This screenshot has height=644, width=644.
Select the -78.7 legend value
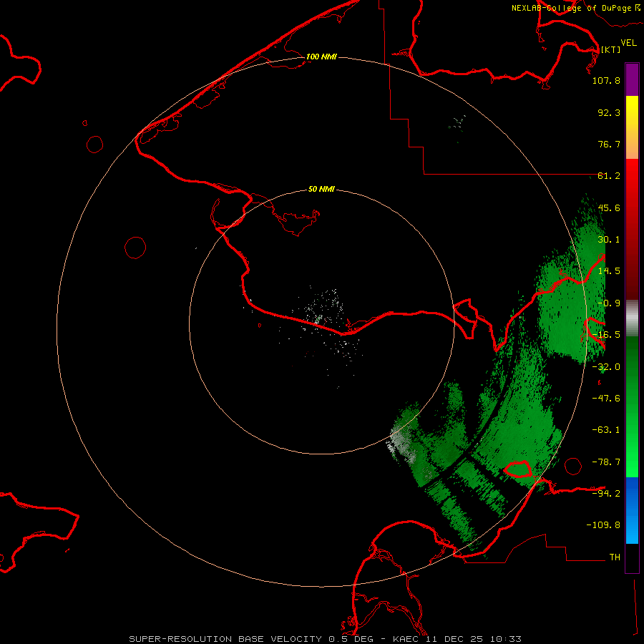pyautogui.click(x=606, y=462)
